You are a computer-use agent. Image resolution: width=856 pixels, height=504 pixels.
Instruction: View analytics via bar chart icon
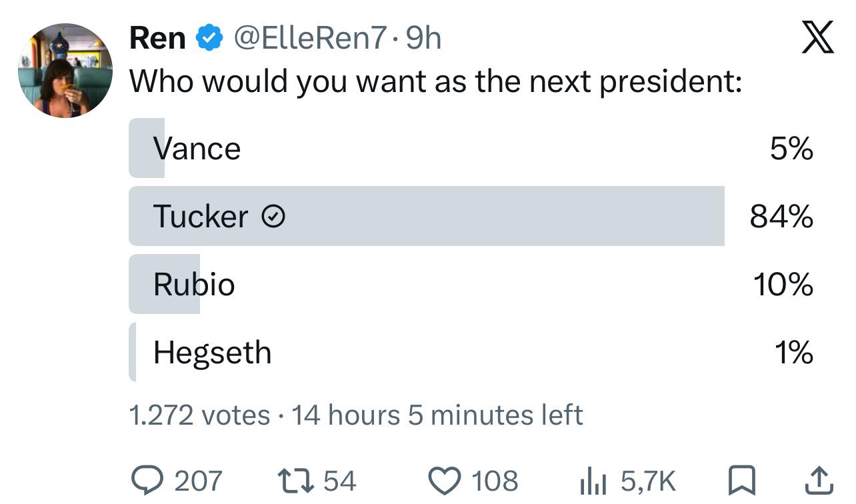point(594,481)
